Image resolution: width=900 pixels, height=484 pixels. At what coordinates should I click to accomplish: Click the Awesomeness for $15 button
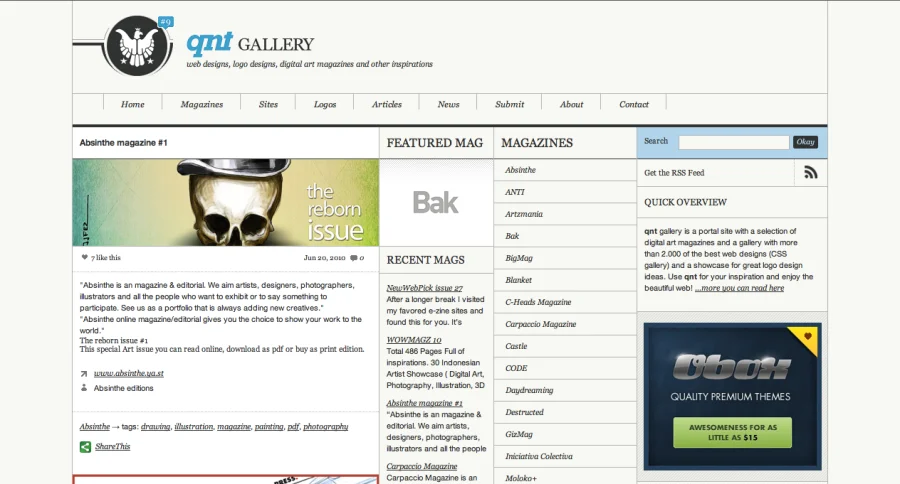tap(732, 432)
